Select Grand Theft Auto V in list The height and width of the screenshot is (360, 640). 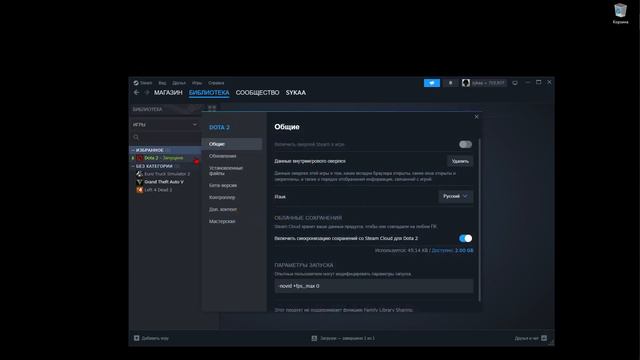point(164,182)
